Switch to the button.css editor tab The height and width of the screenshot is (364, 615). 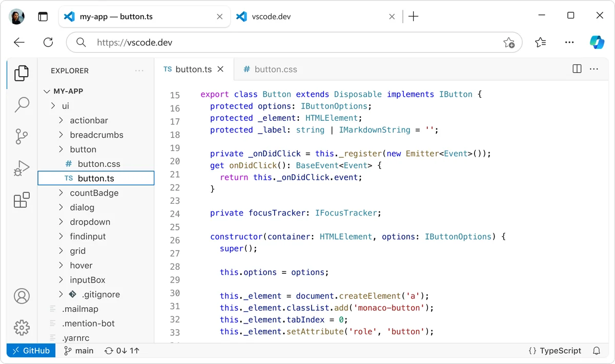[x=270, y=69]
